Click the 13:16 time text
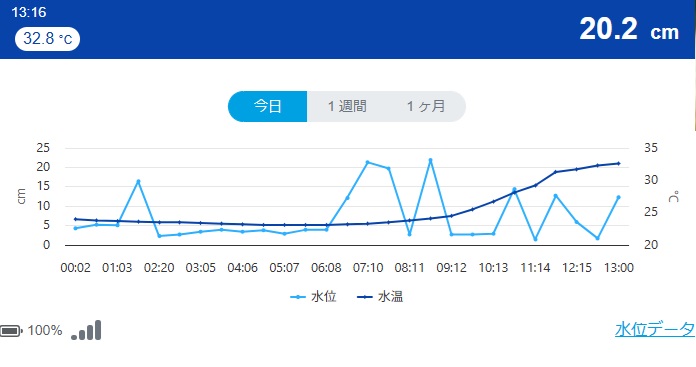This screenshot has height=367, width=696. 29,12
